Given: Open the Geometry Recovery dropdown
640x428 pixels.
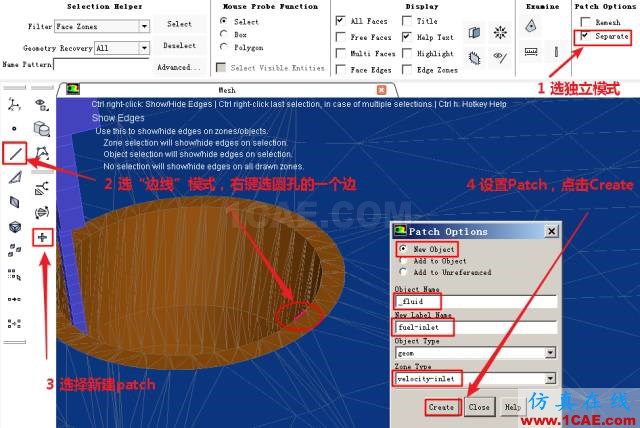Looking at the screenshot, I should (x=144, y=48).
